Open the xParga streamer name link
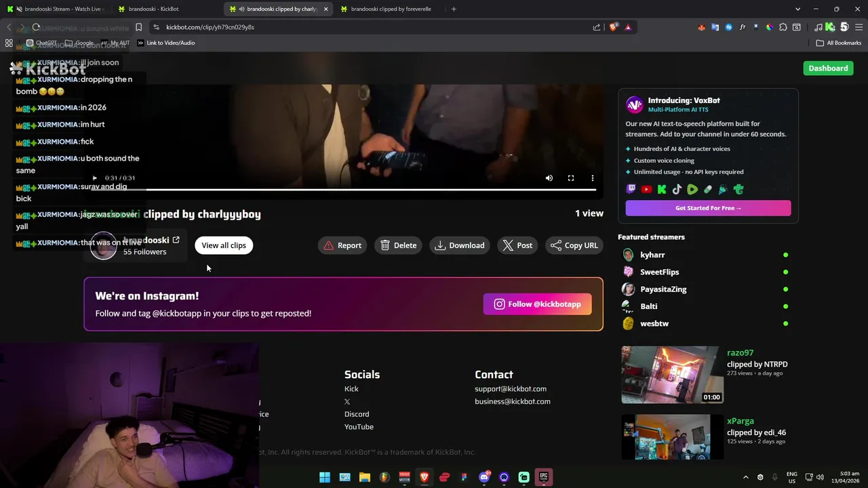868x488 pixels. click(x=741, y=421)
